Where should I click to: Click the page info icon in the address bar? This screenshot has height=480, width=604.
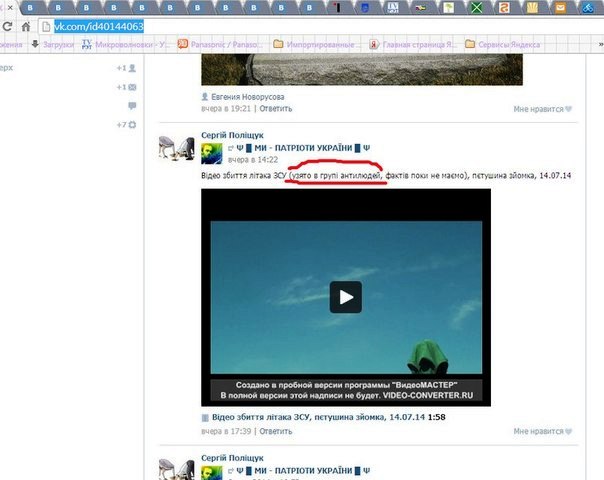click(46, 27)
